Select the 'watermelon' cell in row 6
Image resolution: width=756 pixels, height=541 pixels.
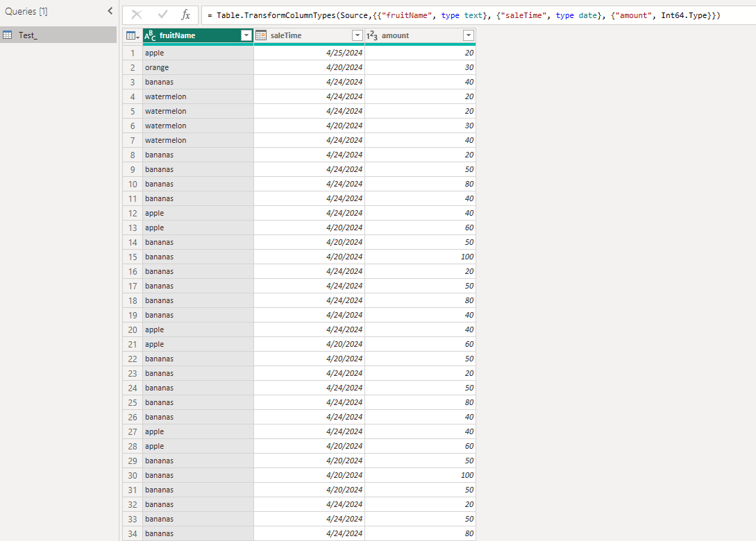pos(198,126)
